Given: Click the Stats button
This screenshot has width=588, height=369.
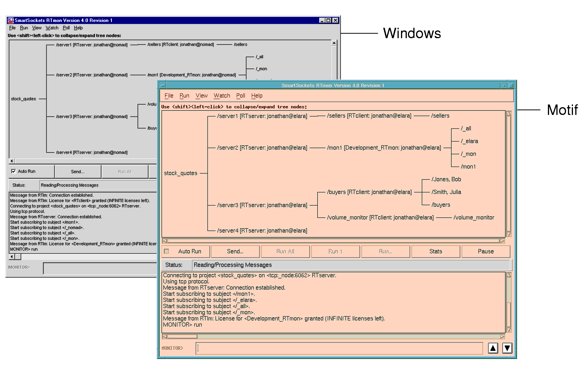Looking at the screenshot, I should [x=436, y=251].
